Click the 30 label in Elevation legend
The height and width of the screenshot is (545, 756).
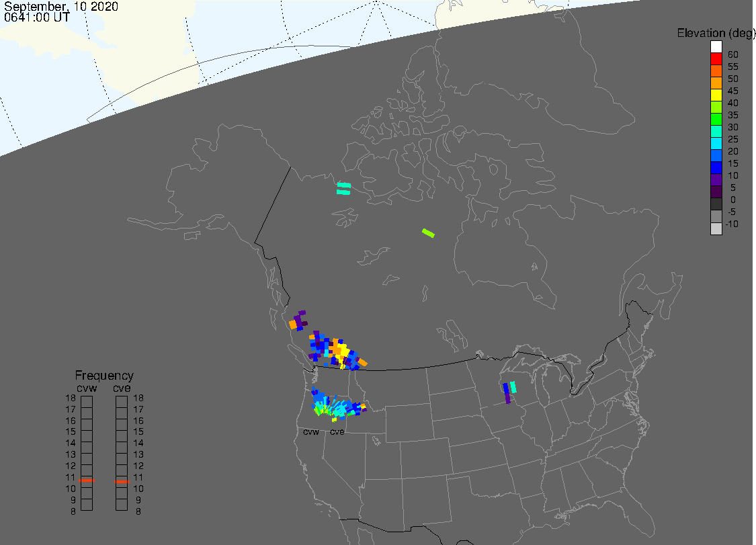tap(733, 127)
